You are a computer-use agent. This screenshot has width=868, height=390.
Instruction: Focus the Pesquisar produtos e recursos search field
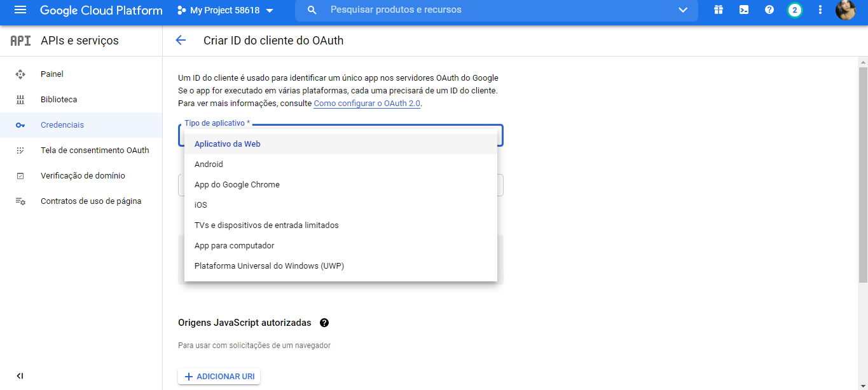pos(496,10)
